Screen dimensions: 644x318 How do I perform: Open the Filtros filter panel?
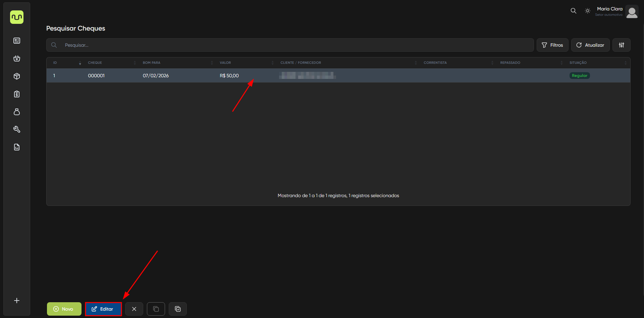tap(552, 45)
